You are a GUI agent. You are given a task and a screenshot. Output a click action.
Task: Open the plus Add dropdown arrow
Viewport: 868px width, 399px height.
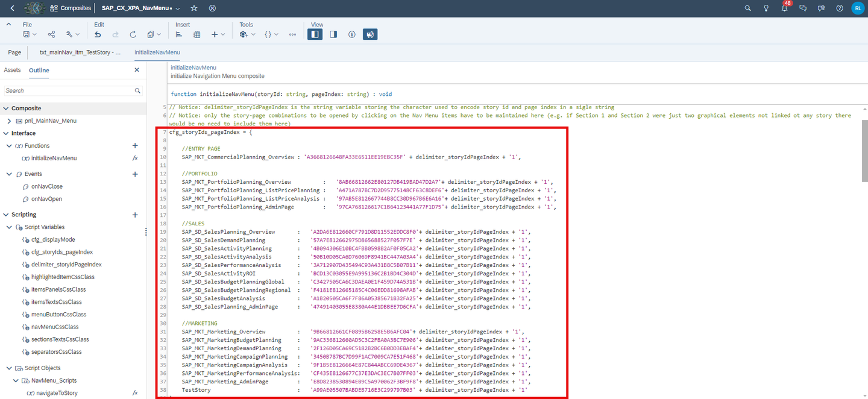[223, 35]
